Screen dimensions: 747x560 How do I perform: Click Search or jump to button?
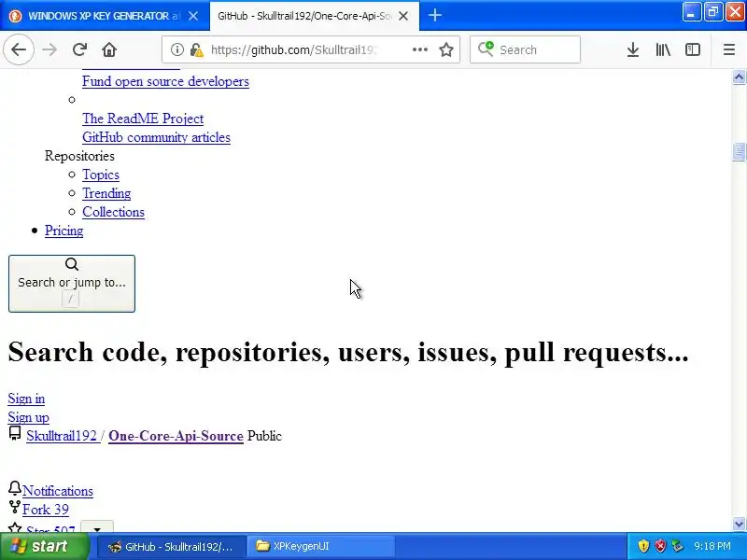(72, 284)
